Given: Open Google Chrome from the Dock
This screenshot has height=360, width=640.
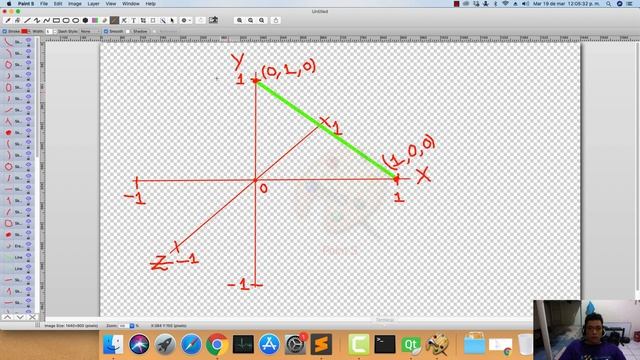Looking at the screenshot, I should [x=217, y=345].
